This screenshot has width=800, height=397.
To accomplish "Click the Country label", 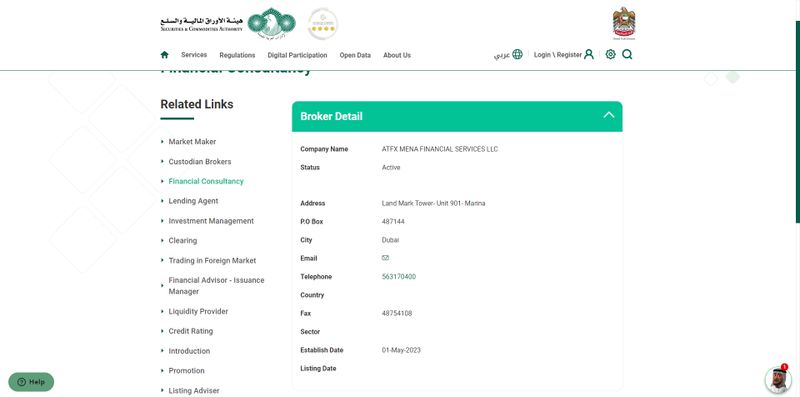I will [312, 295].
